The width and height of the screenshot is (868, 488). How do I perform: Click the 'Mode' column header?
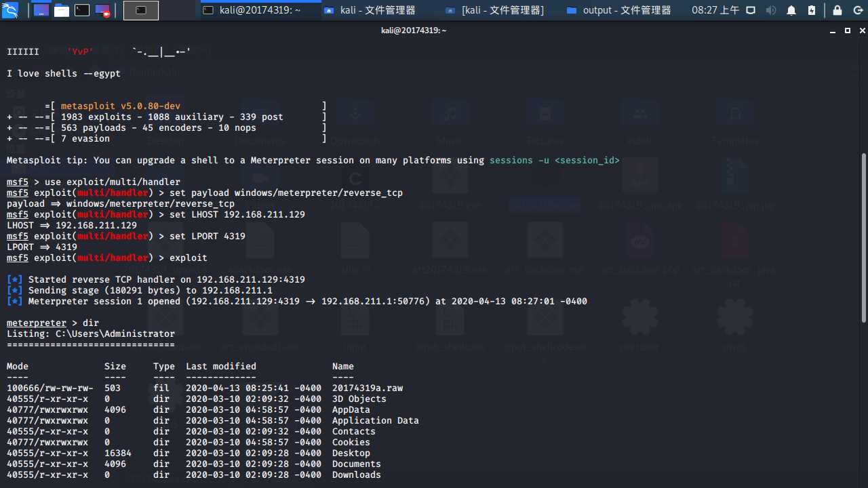(x=18, y=366)
